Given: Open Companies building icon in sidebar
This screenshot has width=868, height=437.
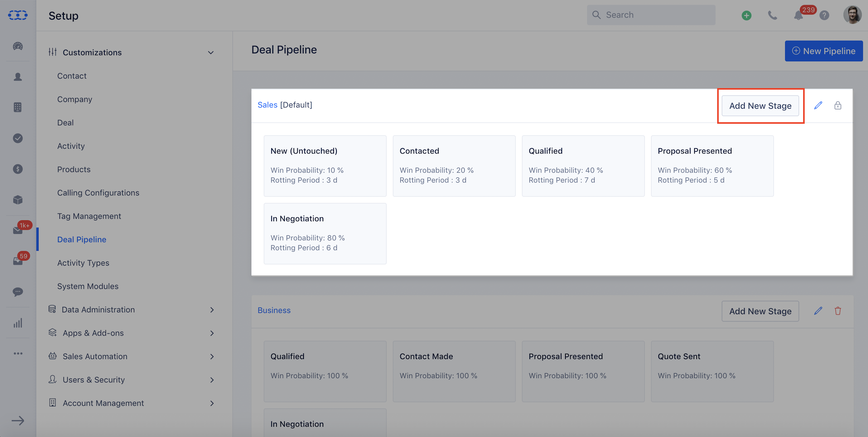Looking at the screenshot, I should [x=18, y=107].
